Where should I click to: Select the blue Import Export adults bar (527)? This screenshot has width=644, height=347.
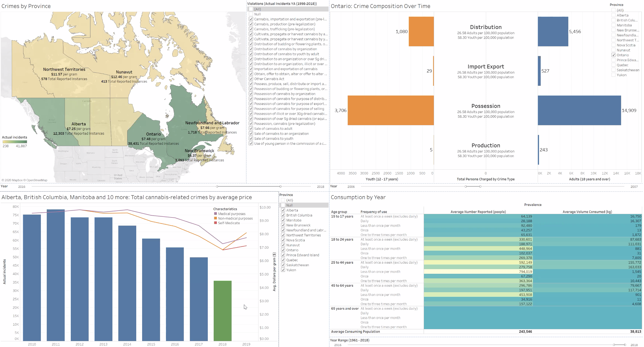tap(539, 71)
